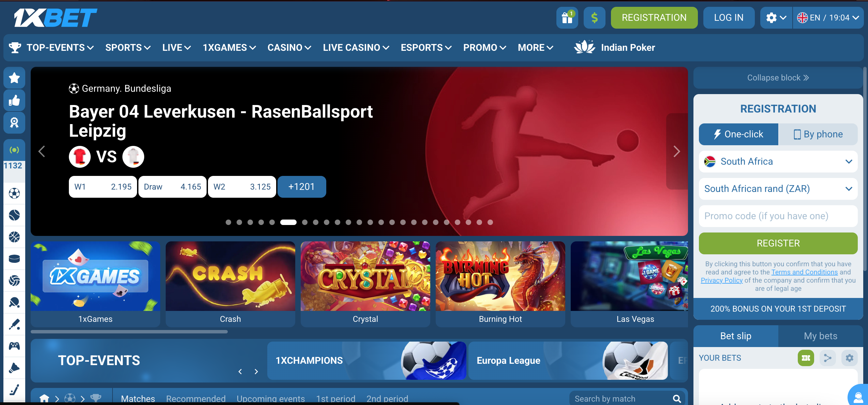Screen dimensions: 868x405
Task: Go to next banner slide arrow
Action: (x=677, y=151)
